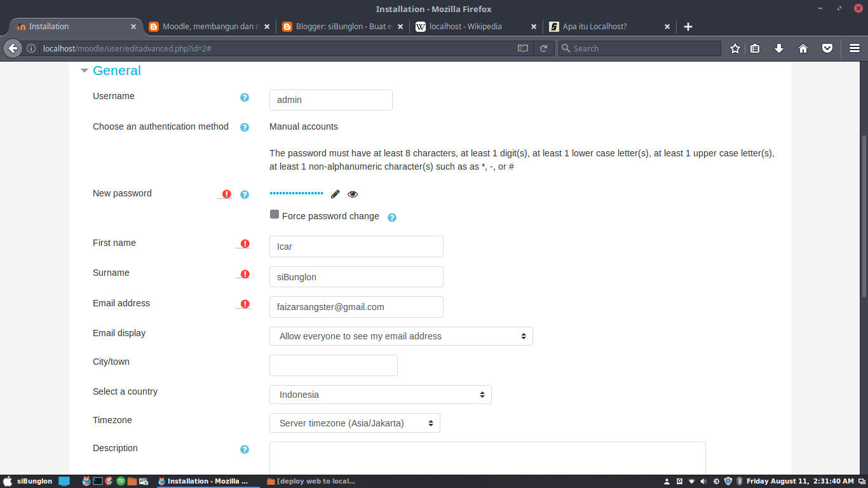The image size is (868, 488).
Task: Click the required marker beside First name
Action: (245, 243)
